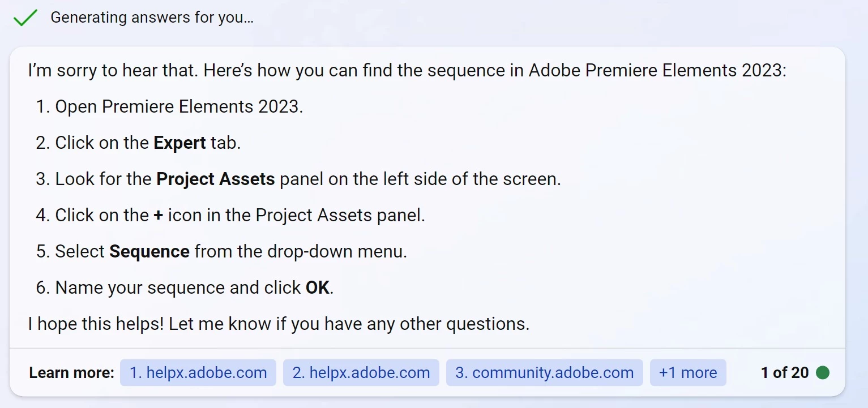Click the "Learn more:" label
The image size is (868, 408).
coord(71,373)
